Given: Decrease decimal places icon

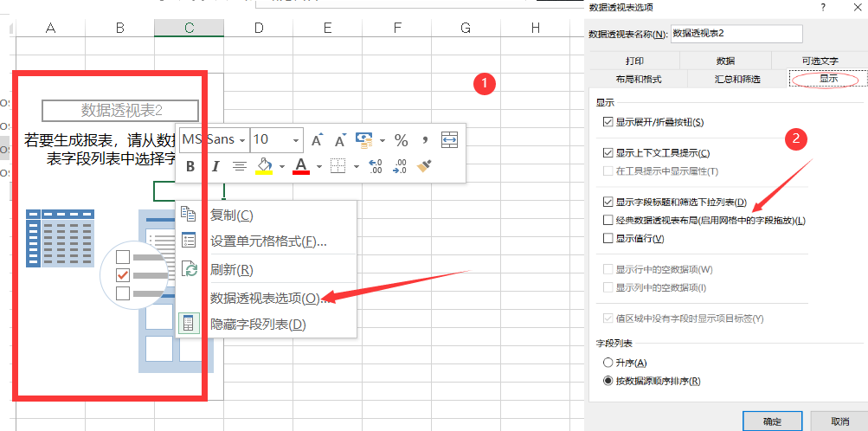Looking at the screenshot, I should click(399, 166).
